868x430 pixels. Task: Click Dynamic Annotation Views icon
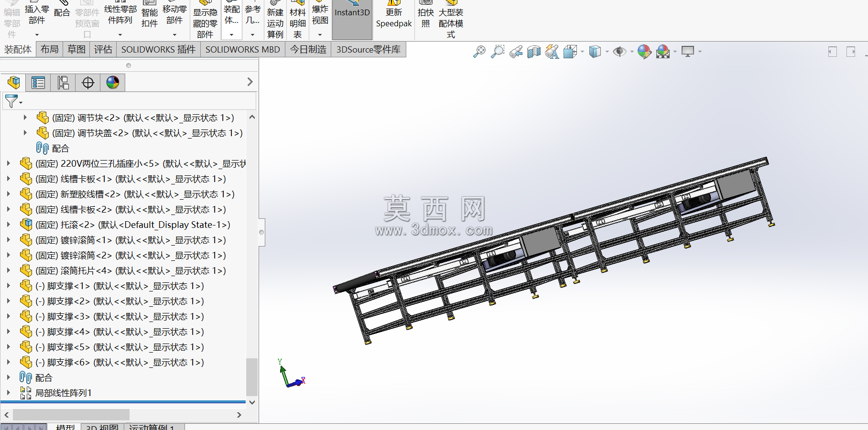pos(552,52)
